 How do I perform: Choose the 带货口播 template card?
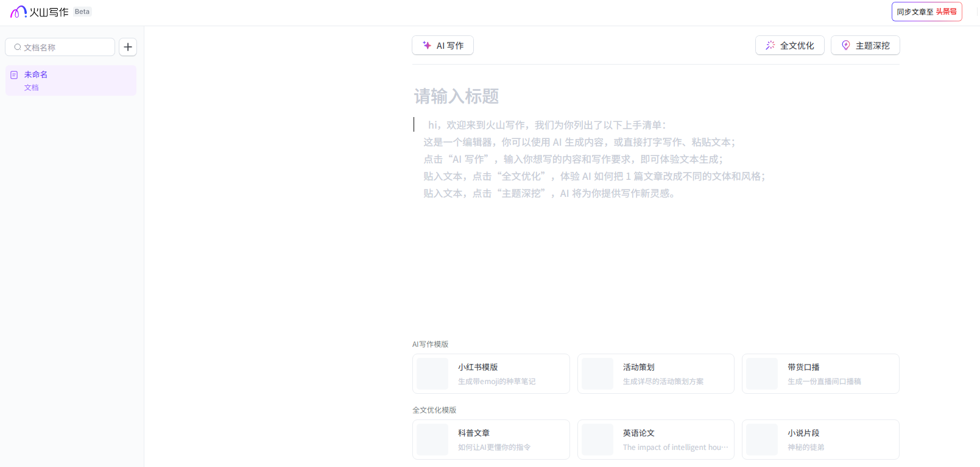[820, 374]
